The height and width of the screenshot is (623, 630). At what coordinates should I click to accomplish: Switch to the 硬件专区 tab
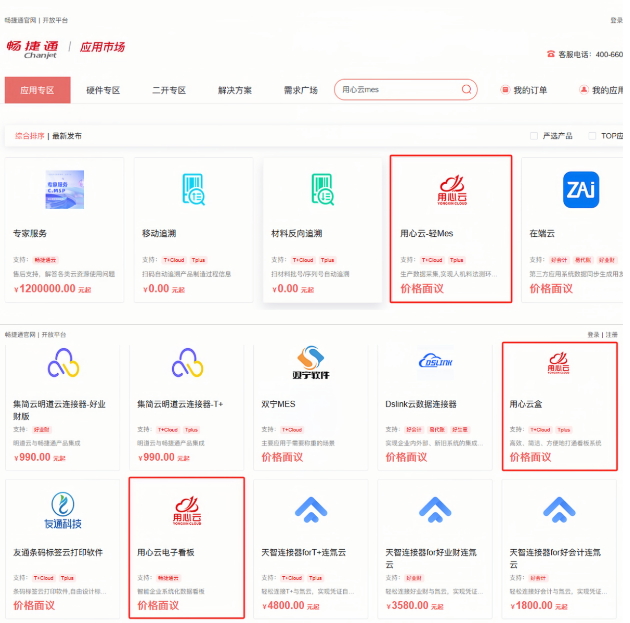(x=103, y=90)
